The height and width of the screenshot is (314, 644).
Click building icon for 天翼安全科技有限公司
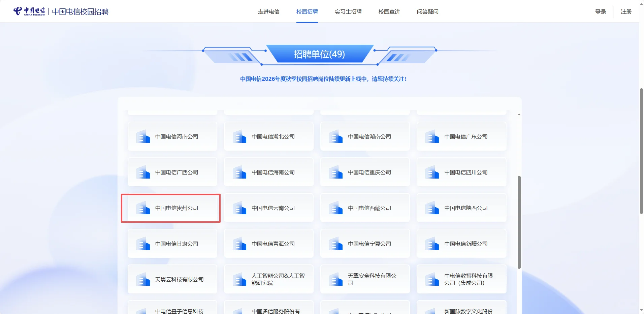coord(336,279)
